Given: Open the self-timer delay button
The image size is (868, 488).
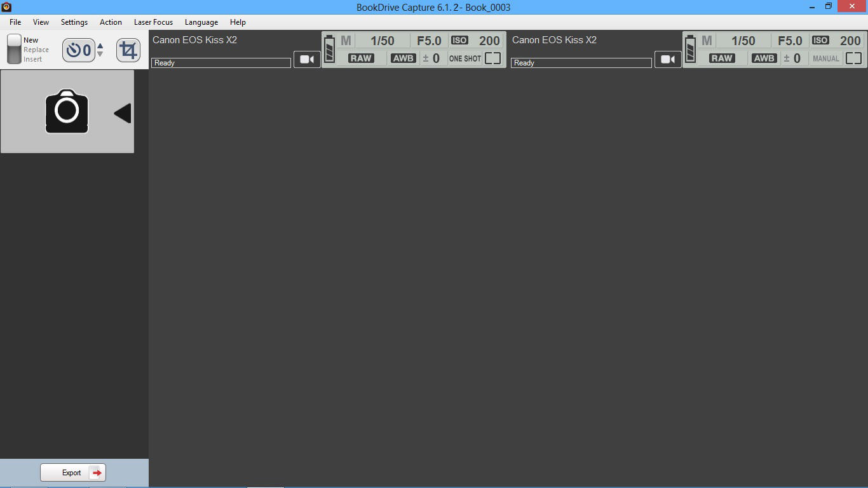Looking at the screenshot, I should click(79, 50).
